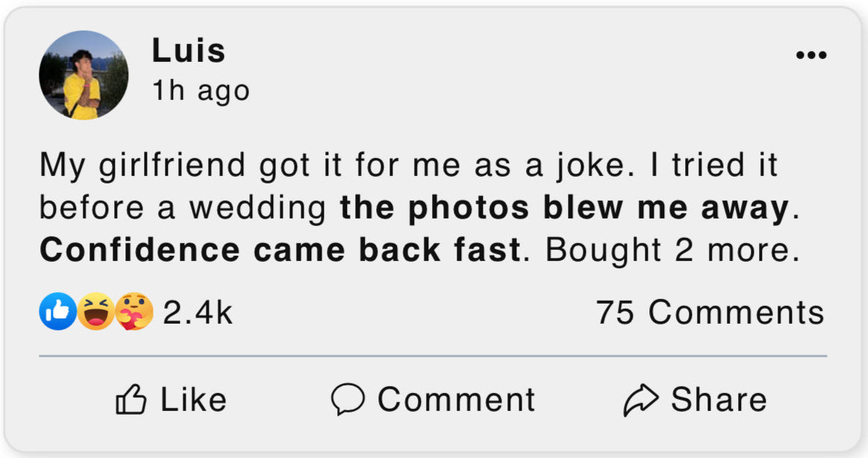The height and width of the screenshot is (458, 868).
Task: Open the three-dot post options menu
Action: pyautogui.click(x=811, y=55)
